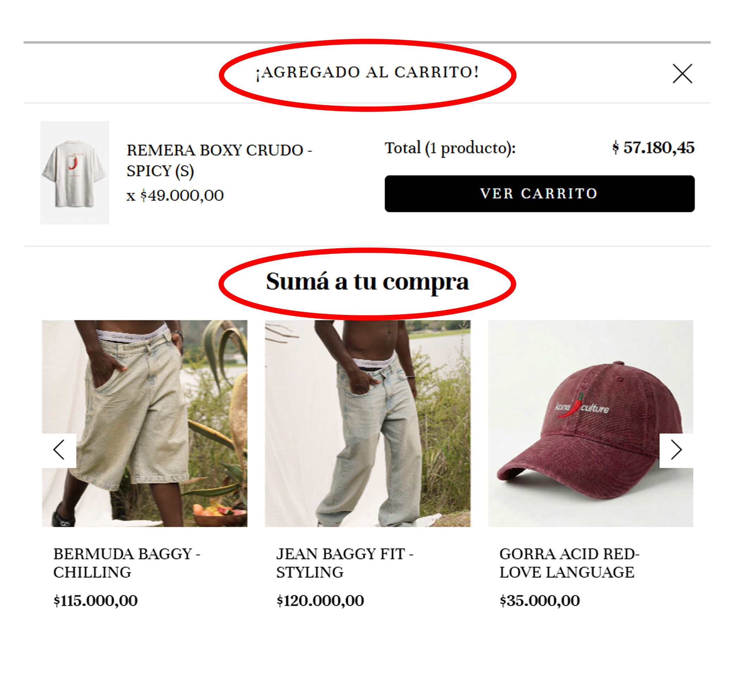This screenshot has width=735, height=700.
Task: Click the REMERA BOXY CRUDO - SPICY name
Action: pyautogui.click(x=219, y=160)
